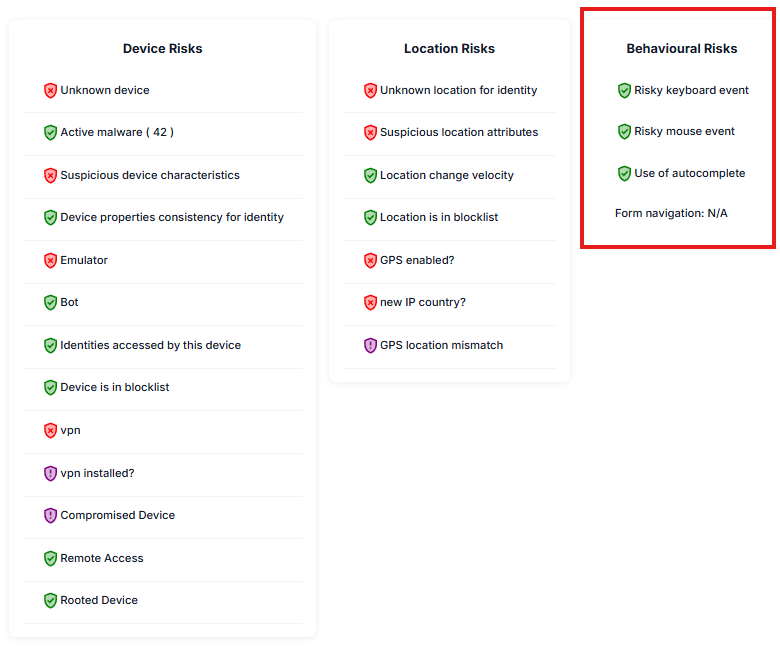Click the Form navigation: N/A text
780x660 pixels.
point(671,213)
